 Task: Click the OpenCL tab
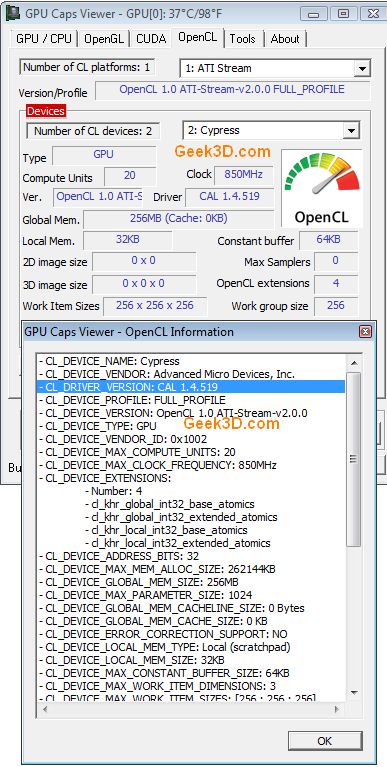(x=197, y=37)
